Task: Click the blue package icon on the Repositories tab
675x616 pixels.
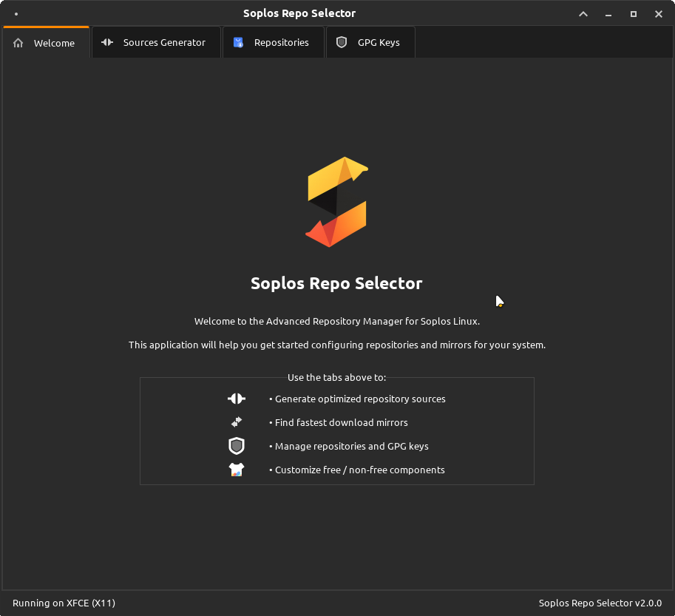Action: coord(238,42)
